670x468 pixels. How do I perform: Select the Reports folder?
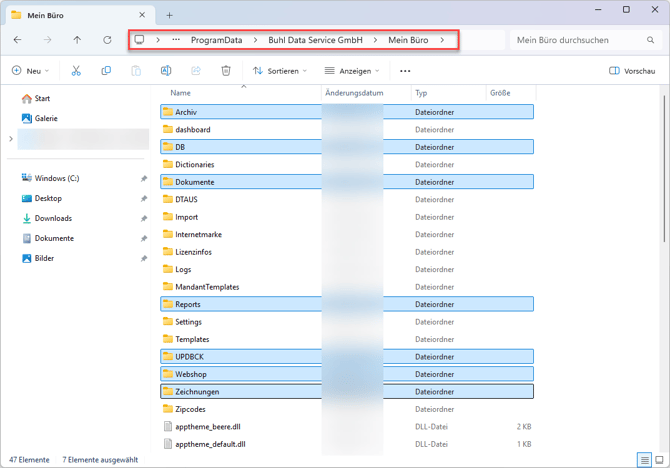(x=347, y=304)
